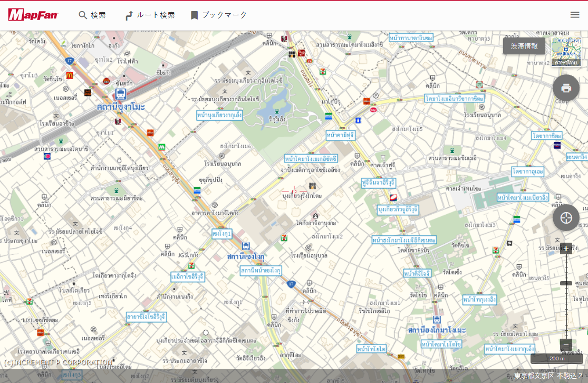Click the หน้าทาบาตางินซะ label
Viewport: 588px width, 383px height.
point(411,37)
